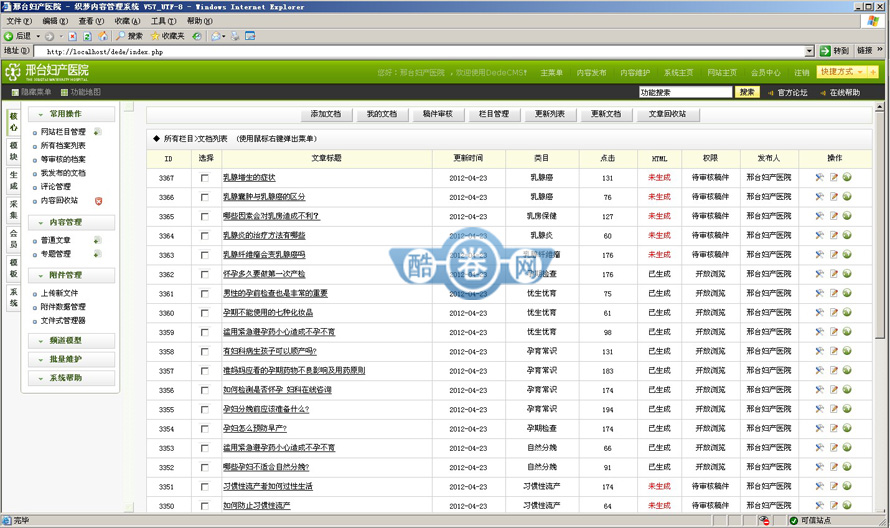Screen dimensions: 890x528
Task: Click the green preview globe in row 3365
Action: (x=847, y=216)
